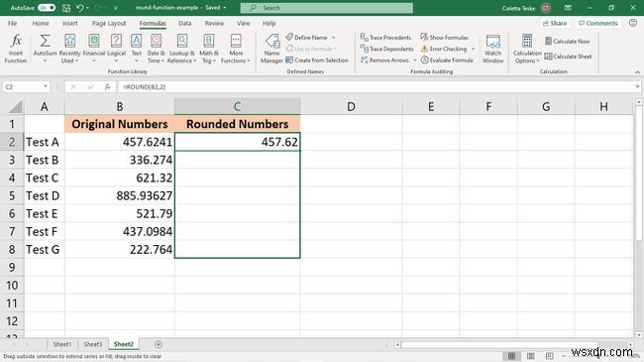Screen dimensions: 644x362
Task: Open the Logical functions library
Action: click(x=116, y=49)
